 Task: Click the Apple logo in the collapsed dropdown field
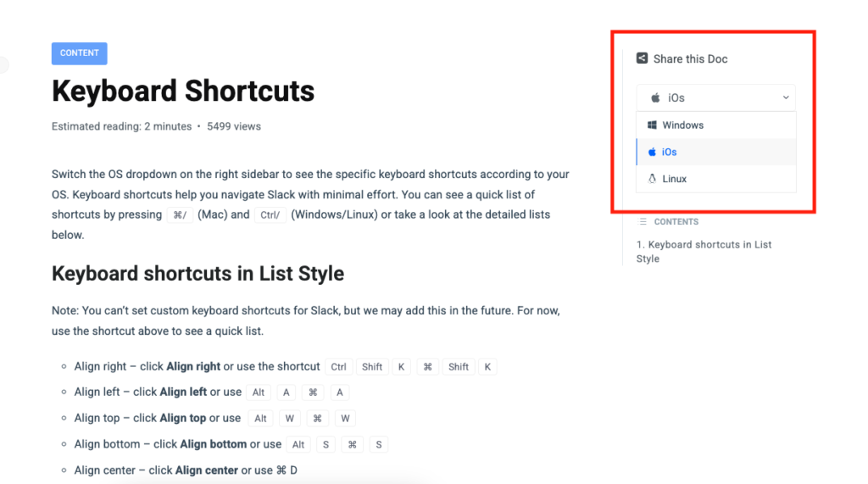(655, 98)
